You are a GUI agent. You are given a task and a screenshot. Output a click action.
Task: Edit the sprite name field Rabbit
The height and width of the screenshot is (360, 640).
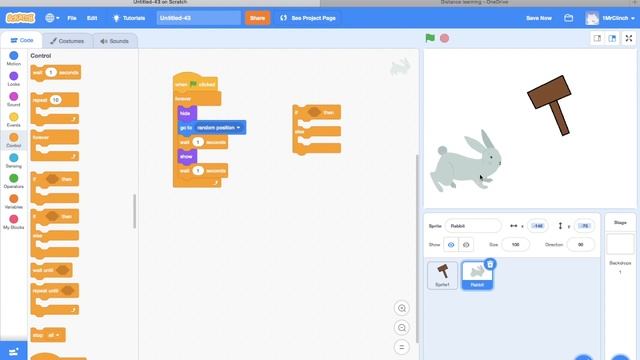click(x=473, y=226)
